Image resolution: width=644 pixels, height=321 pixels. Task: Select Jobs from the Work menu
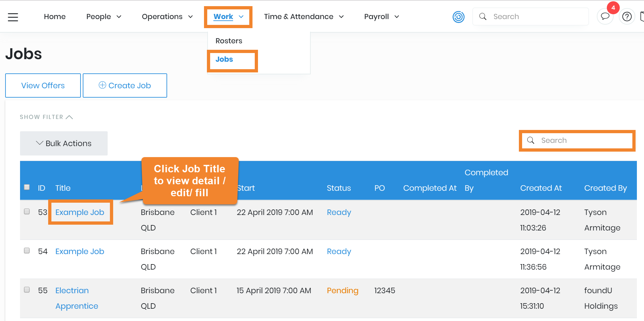[224, 59]
